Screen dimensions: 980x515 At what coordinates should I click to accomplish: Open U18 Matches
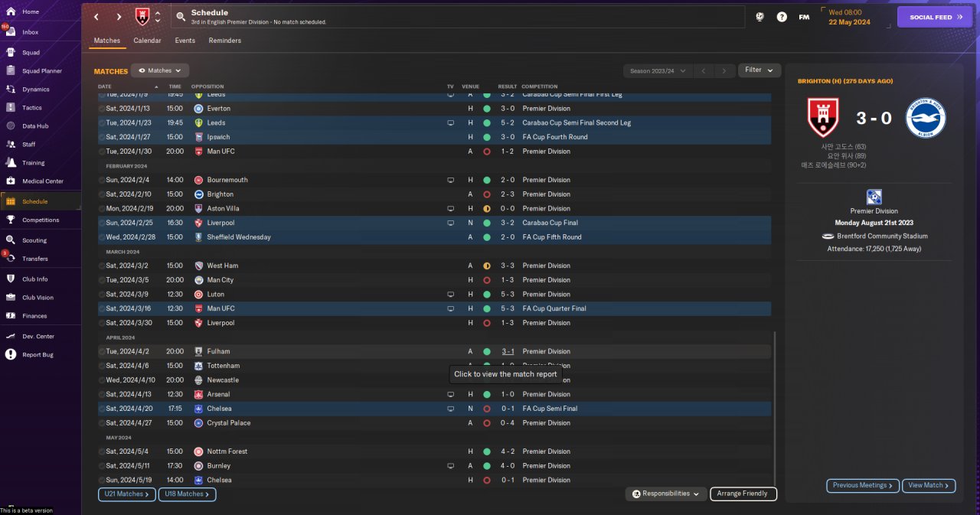[x=188, y=494]
